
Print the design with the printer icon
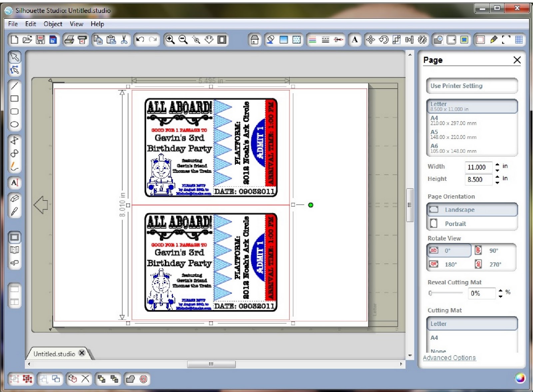69,40
